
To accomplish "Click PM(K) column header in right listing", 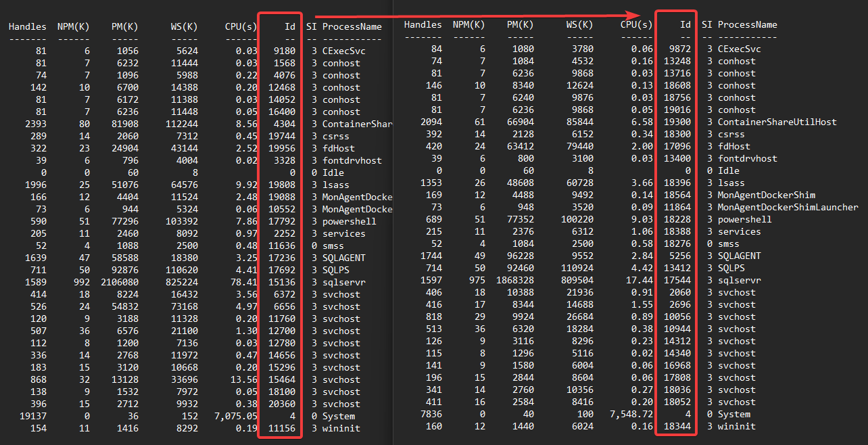I will pyautogui.click(x=521, y=24).
